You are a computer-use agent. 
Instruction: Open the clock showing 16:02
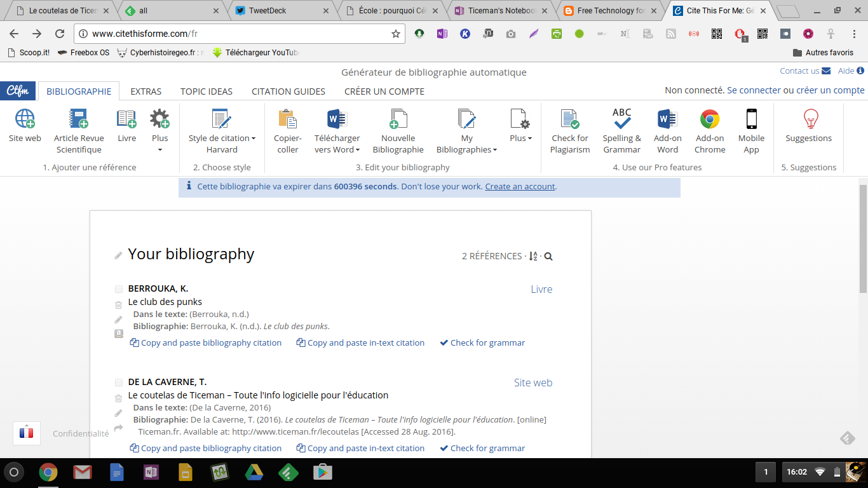coord(796,472)
